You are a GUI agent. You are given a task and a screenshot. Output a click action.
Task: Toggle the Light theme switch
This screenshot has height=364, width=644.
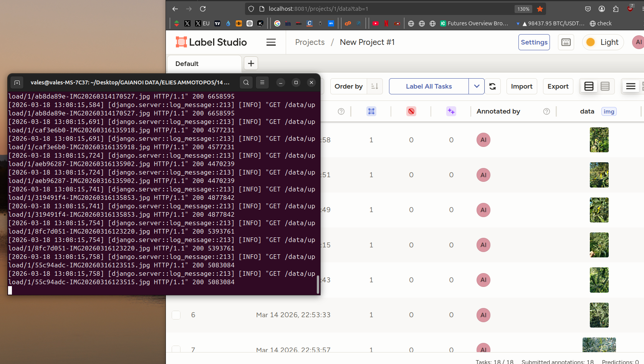pyautogui.click(x=603, y=42)
